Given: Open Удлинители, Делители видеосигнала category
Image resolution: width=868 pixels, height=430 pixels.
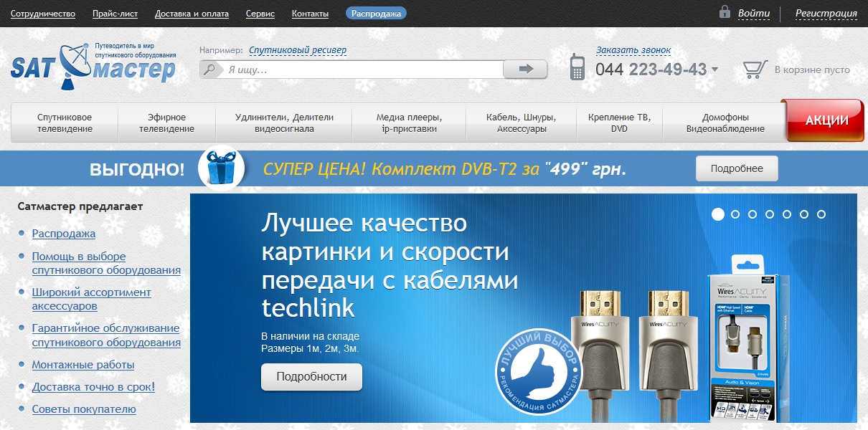Looking at the screenshot, I should click(284, 123).
